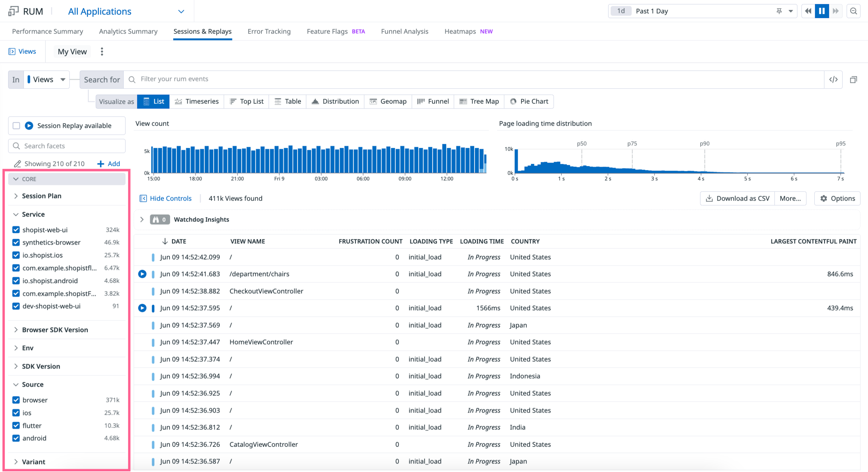
Task: Expand the Session Plan facet
Action: [x=41, y=196]
